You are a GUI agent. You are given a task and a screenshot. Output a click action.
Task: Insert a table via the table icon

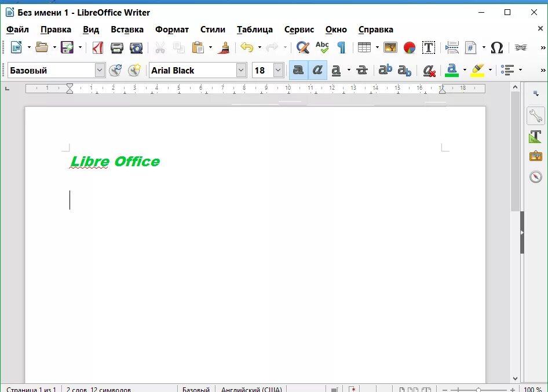[364, 47]
